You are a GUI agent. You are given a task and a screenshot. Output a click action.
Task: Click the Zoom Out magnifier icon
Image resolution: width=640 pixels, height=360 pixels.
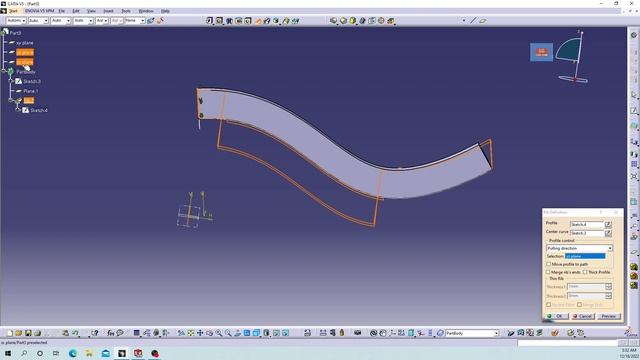coord(228,333)
